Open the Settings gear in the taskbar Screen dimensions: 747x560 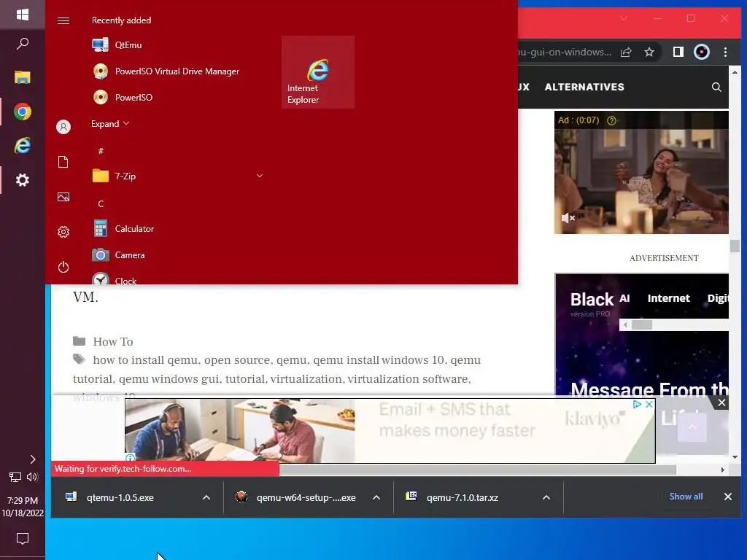(23, 180)
